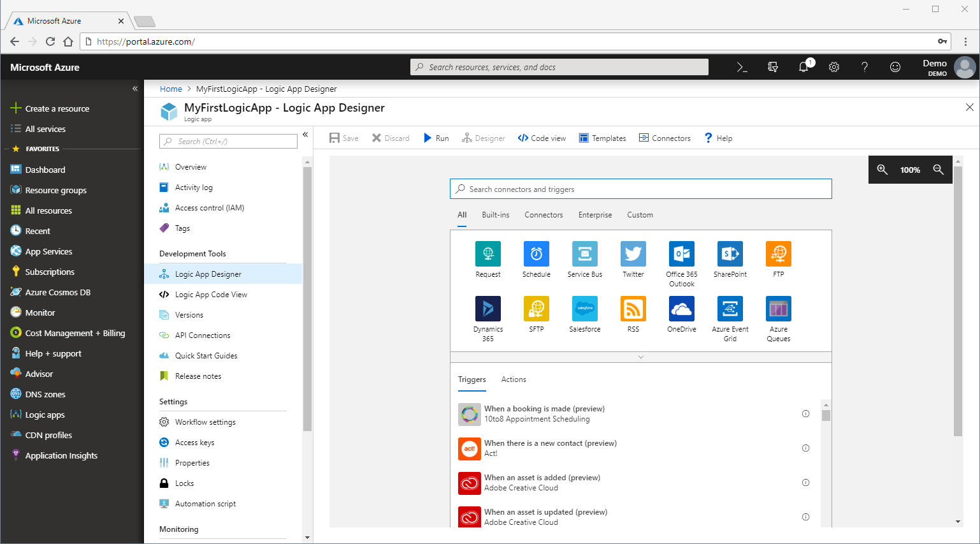Pick the OneDrive connector icon
This screenshot has height=544, width=980.
[x=682, y=309]
